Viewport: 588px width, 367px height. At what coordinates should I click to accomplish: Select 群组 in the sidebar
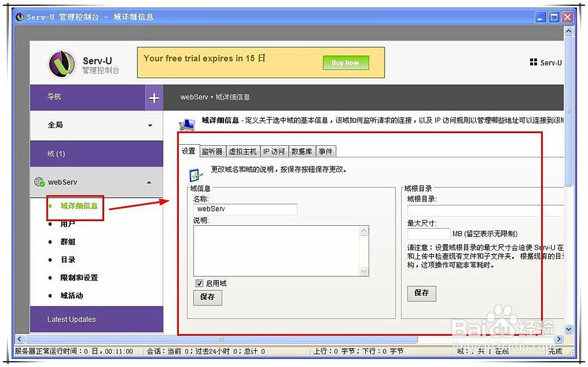[68, 242]
